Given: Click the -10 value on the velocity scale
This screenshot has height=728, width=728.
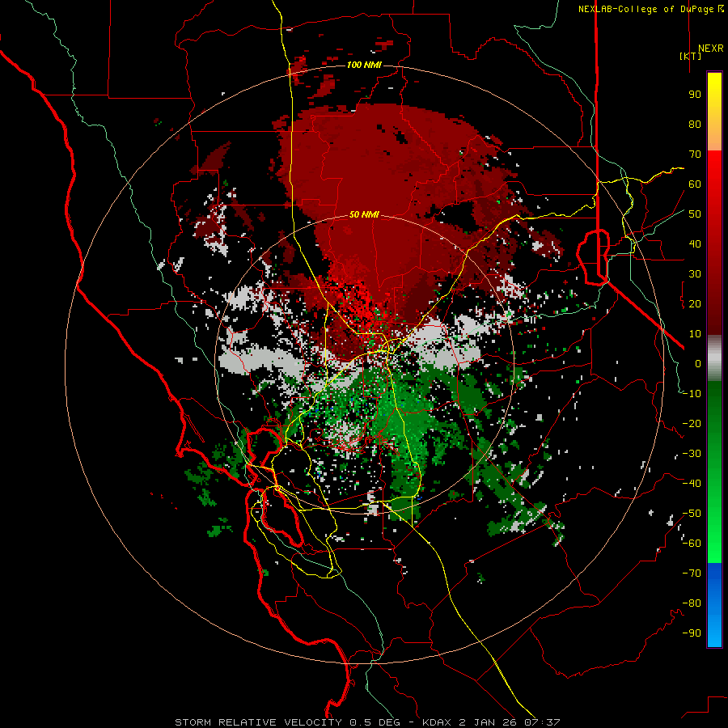Looking at the screenshot, I should (692, 394).
